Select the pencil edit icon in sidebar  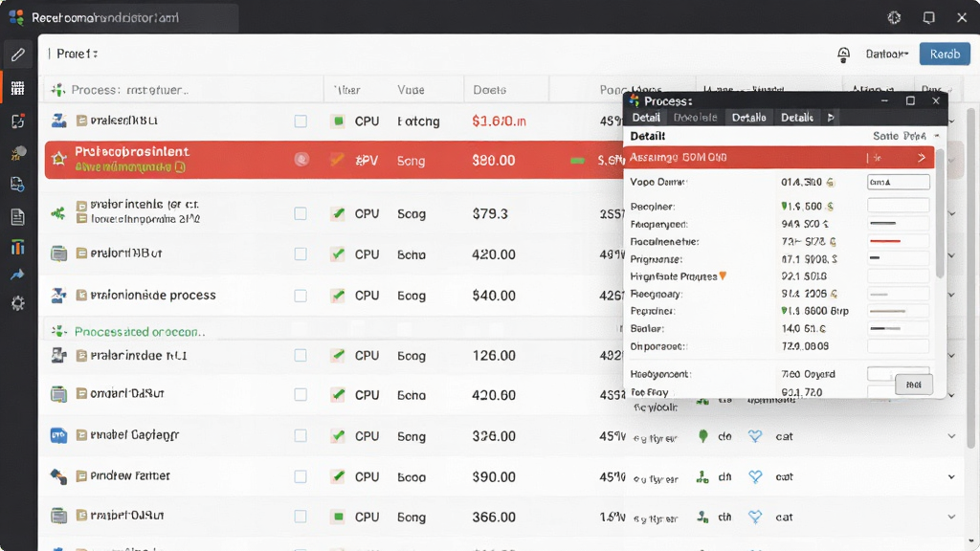point(17,55)
